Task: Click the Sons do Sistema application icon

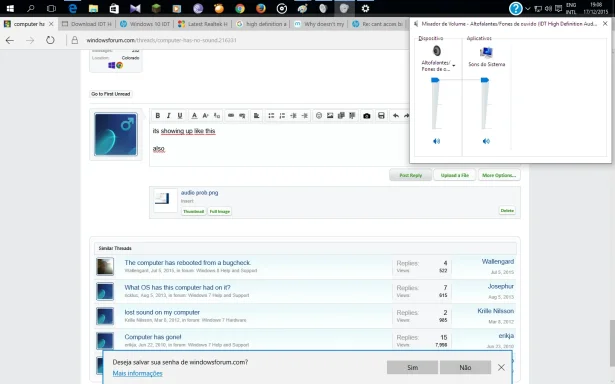Action: coord(486,52)
